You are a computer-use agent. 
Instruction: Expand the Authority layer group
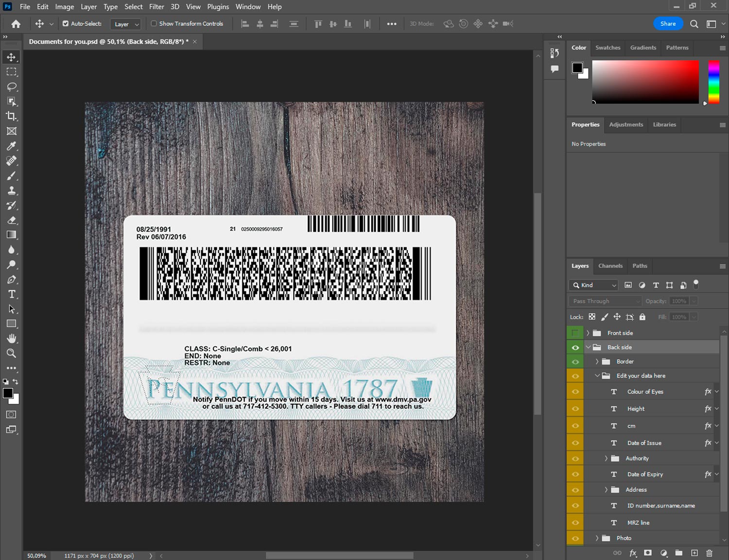[606, 458]
